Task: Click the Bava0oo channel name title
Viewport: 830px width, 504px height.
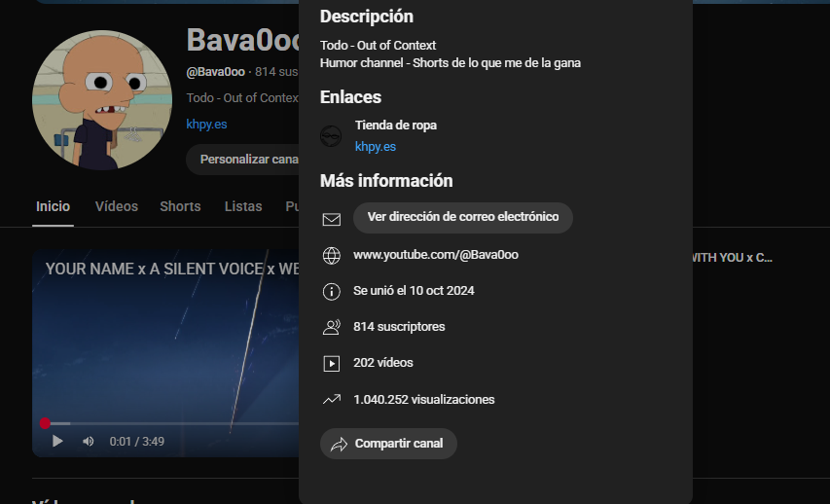Action: (x=243, y=40)
